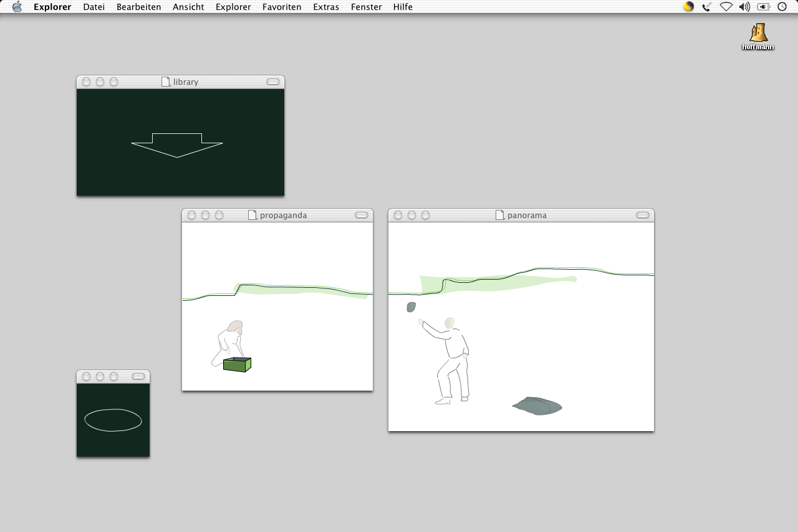Close the library window

(86, 82)
